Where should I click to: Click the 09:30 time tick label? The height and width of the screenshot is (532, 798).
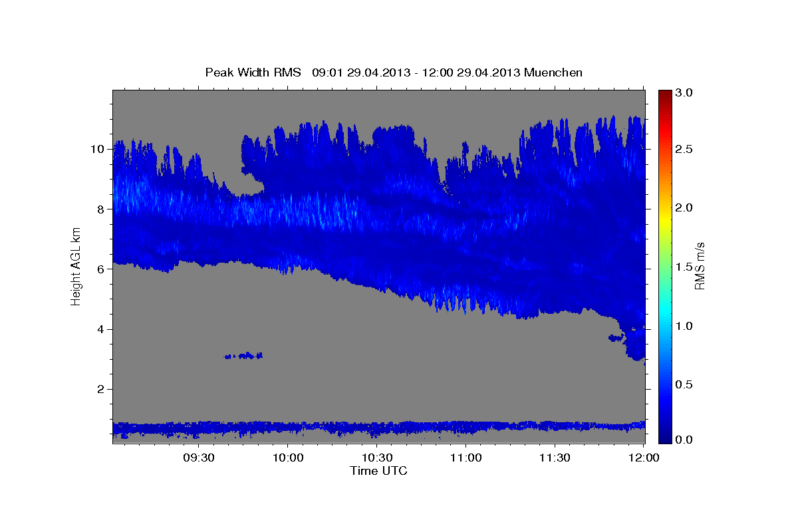[198, 458]
